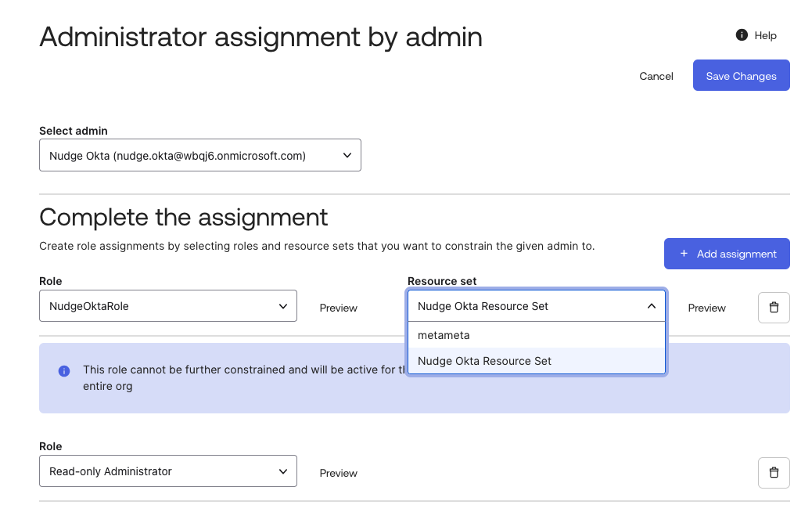This screenshot has height=523, width=812.
Task: Preview the NudgeOktaRole role
Action: [338, 308]
